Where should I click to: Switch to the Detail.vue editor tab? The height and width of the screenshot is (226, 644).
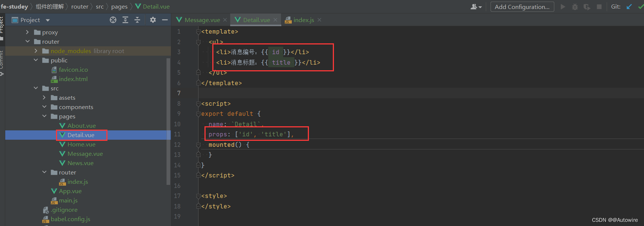[256, 20]
